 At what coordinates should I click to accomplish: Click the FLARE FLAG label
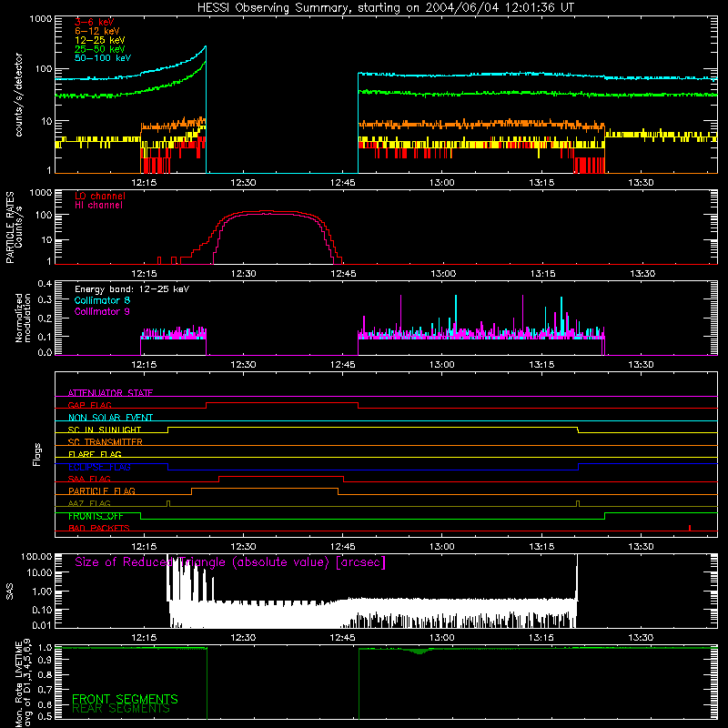pyautogui.click(x=95, y=454)
